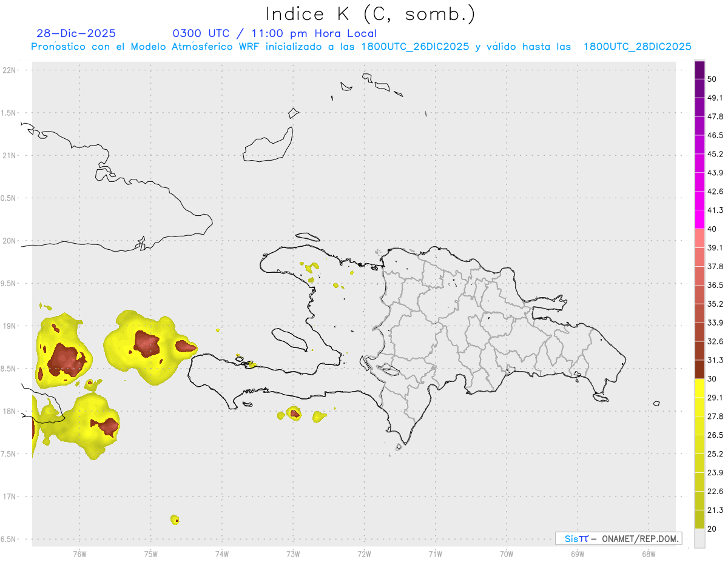Pick the purple swatch between 46.5 and 47.8
Screen dimensions: 728x562
tap(699, 126)
